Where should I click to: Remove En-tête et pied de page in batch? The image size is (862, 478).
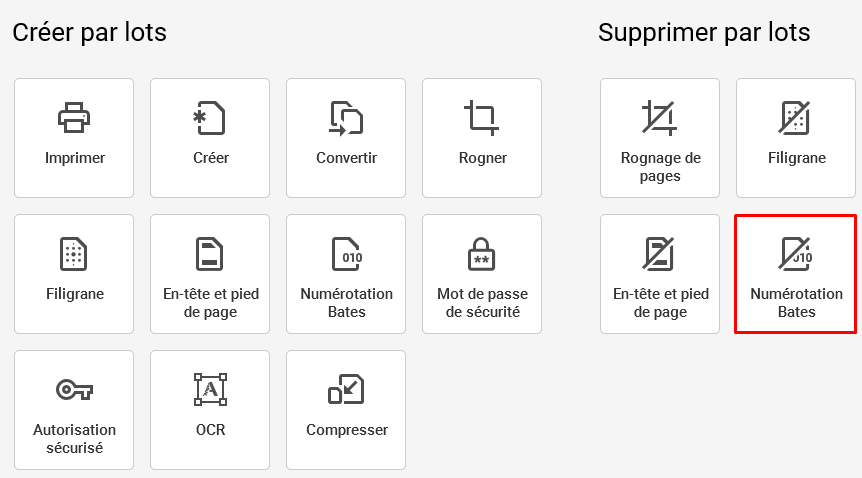coord(660,274)
